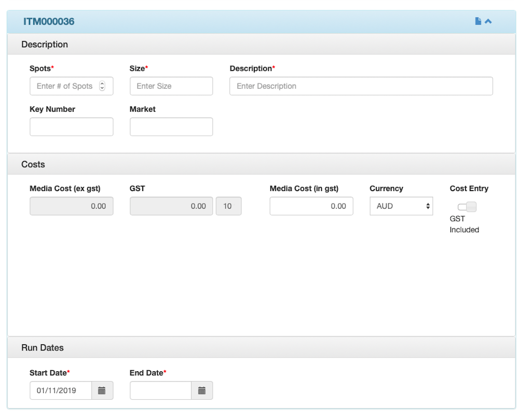Open the Start Date calendar picker
Image resolution: width=532 pixels, height=418 pixels.
tap(102, 390)
